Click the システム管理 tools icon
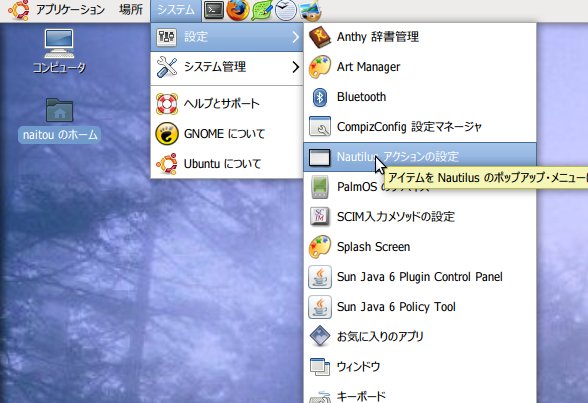Viewport: 588px width, 403px height. [x=166, y=67]
